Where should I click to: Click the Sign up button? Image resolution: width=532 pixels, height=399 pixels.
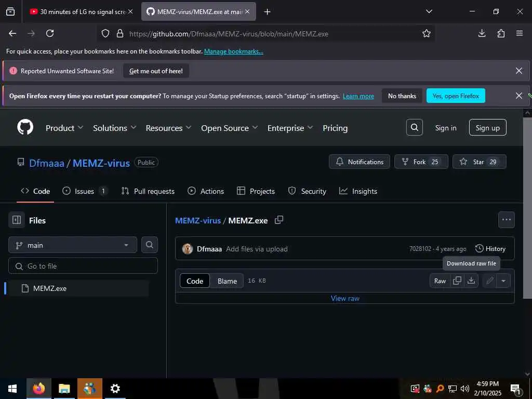[x=487, y=128]
